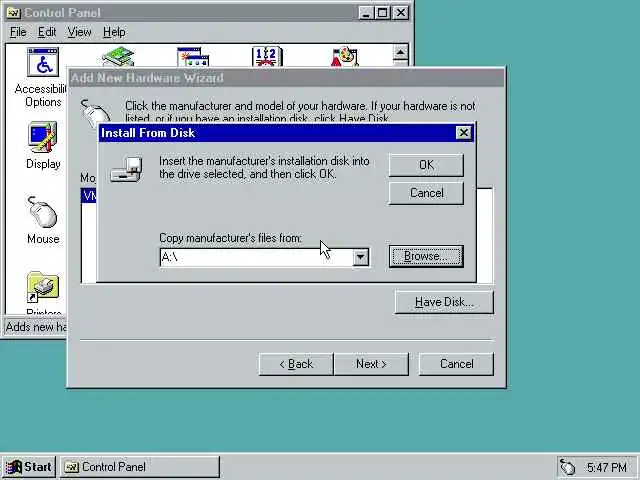The image size is (640, 480).
Task: Open the Edit menu in Control Panel
Action: (x=47, y=32)
